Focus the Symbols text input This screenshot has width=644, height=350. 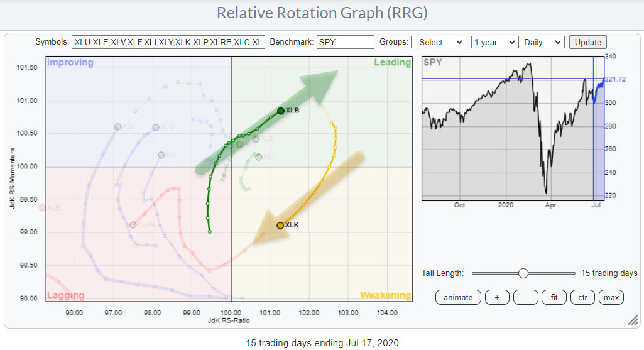[168, 42]
